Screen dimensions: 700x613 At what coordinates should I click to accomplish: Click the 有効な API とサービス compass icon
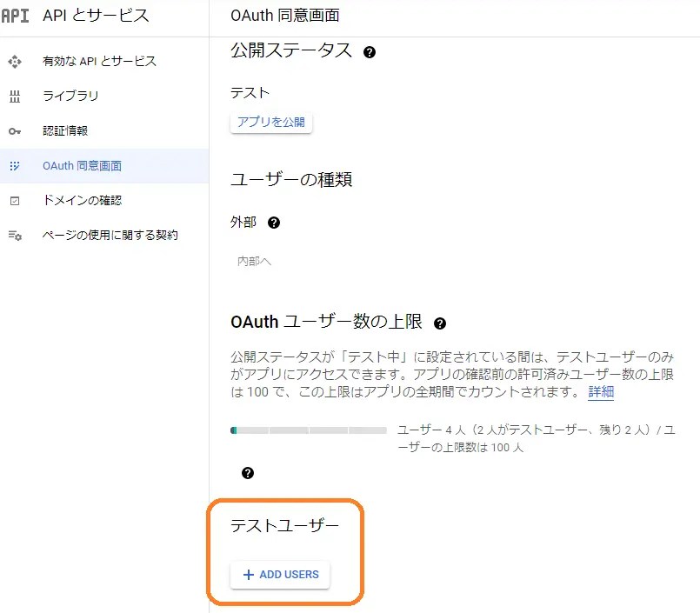tap(15, 61)
